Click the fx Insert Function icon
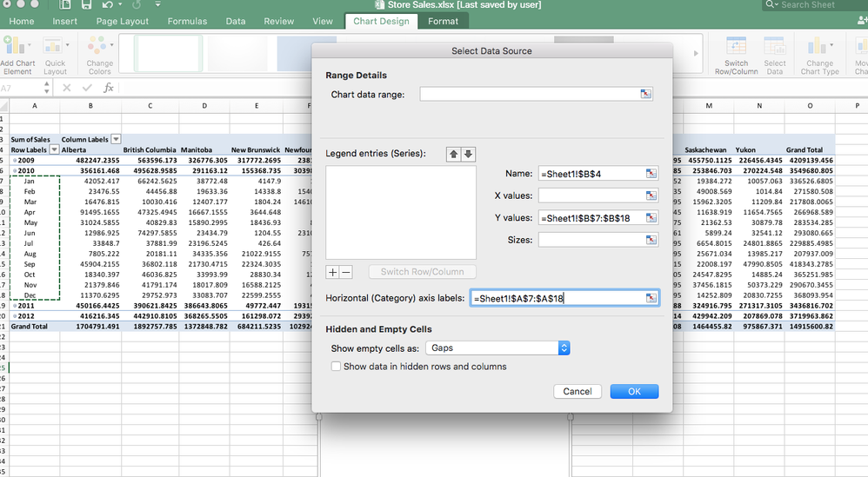This screenshot has width=868, height=477. click(109, 88)
